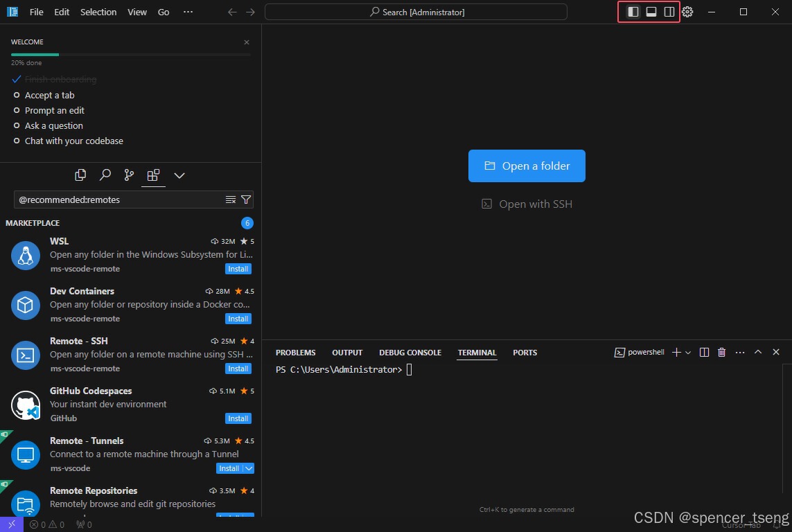Open the Selection menu
Viewport: 792px width, 532px height.
tap(98, 12)
